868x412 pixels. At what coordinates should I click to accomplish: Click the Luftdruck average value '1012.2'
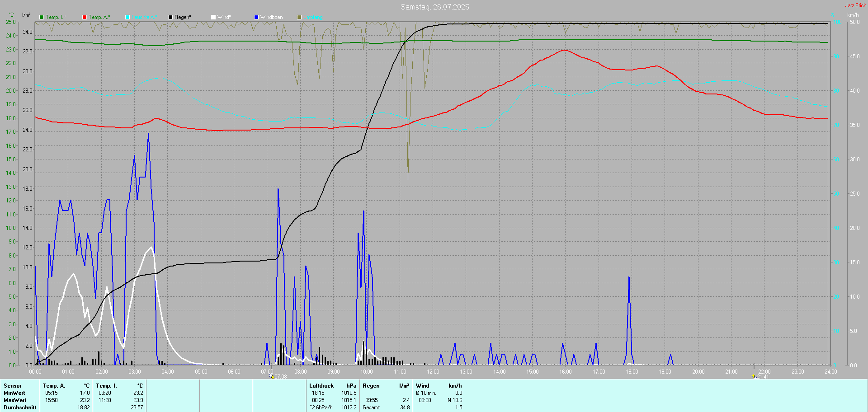coord(349,407)
